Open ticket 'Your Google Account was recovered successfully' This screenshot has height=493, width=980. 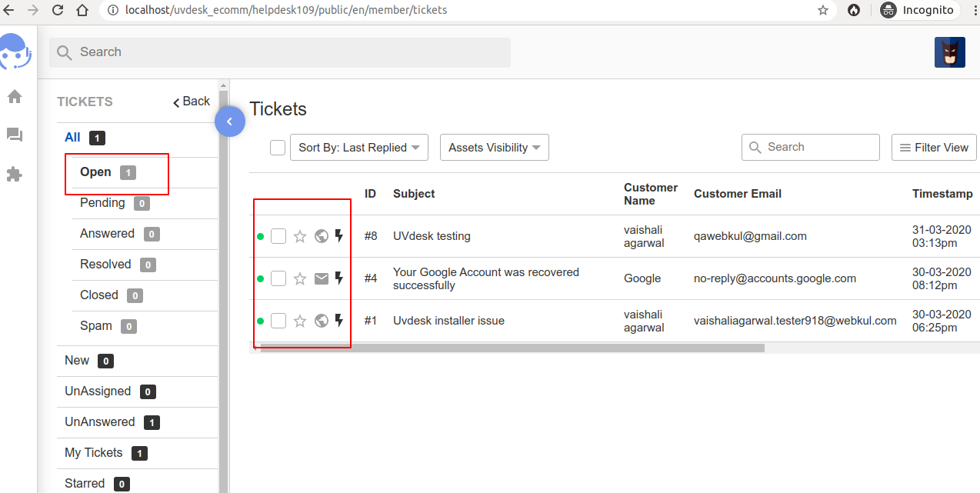486,278
